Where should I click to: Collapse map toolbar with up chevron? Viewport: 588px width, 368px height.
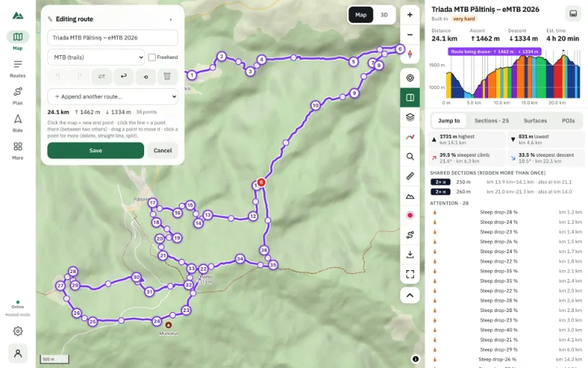click(410, 295)
